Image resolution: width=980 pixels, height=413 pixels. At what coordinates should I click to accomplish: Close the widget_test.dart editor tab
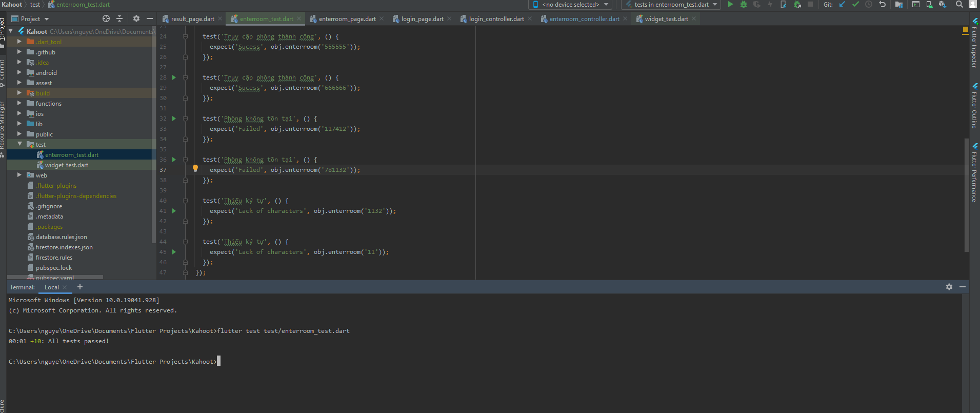694,19
